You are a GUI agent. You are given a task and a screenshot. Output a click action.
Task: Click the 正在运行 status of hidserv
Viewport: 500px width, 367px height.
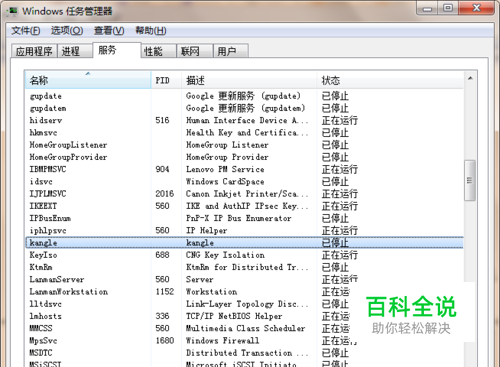(x=340, y=120)
